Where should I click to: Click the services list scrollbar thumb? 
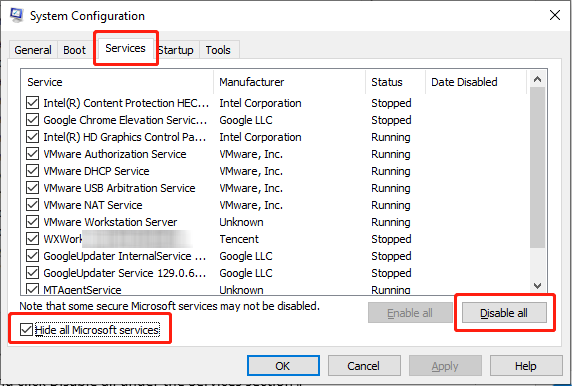click(x=537, y=168)
